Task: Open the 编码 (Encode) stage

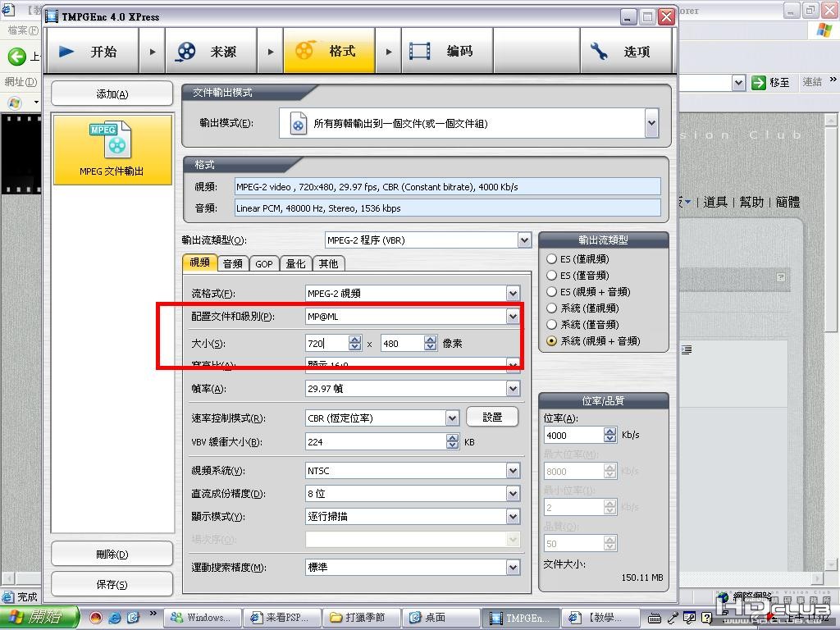Action: click(447, 52)
